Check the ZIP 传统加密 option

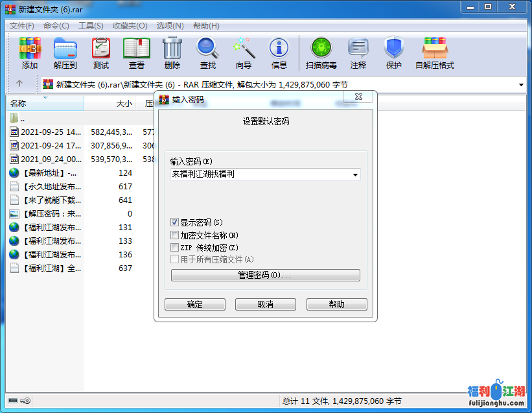point(175,247)
